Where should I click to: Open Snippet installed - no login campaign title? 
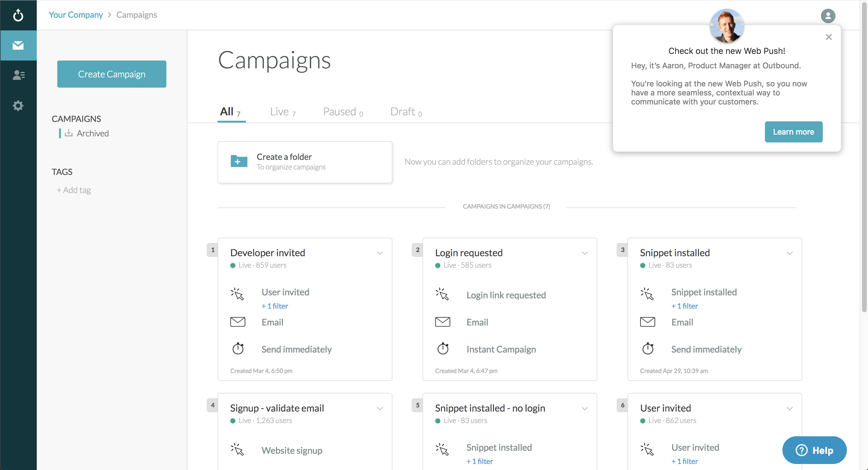coord(490,408)
